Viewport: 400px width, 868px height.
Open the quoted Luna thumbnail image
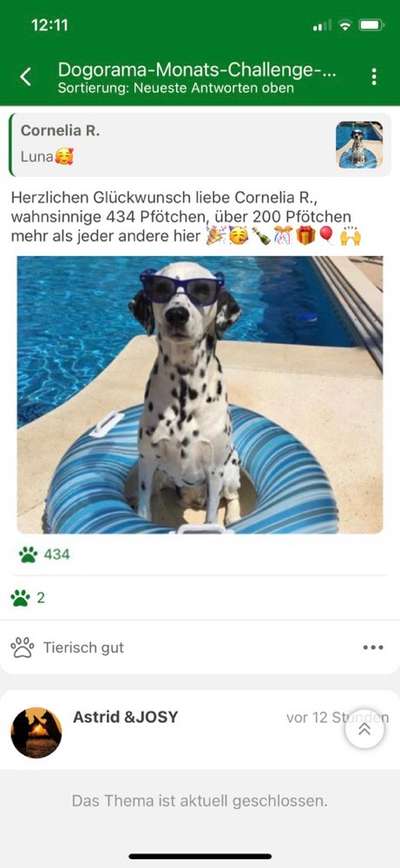(x=359, y=144)
